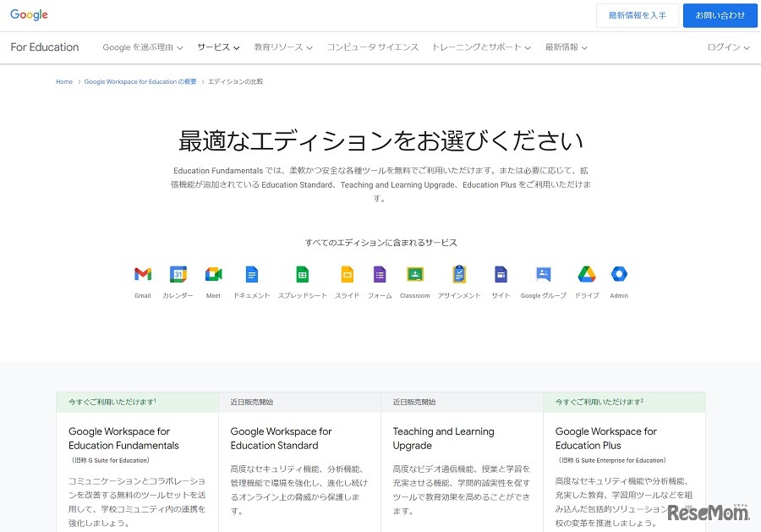Click the 最新情報を入手 button
Image resolution: width=761 pixels, height=532 pixels.
[x=637, y=15]
